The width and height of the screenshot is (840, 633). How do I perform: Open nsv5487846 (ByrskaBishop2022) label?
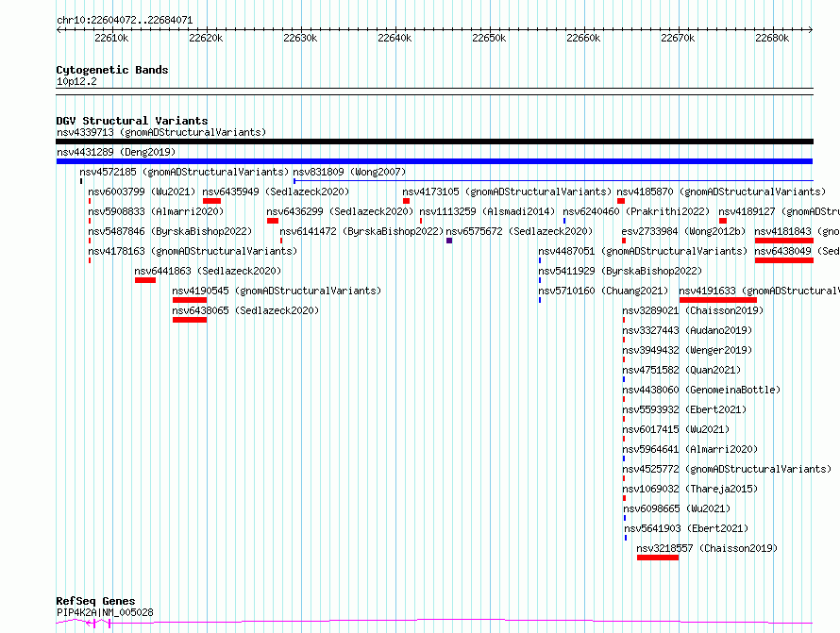pos(170,231)
